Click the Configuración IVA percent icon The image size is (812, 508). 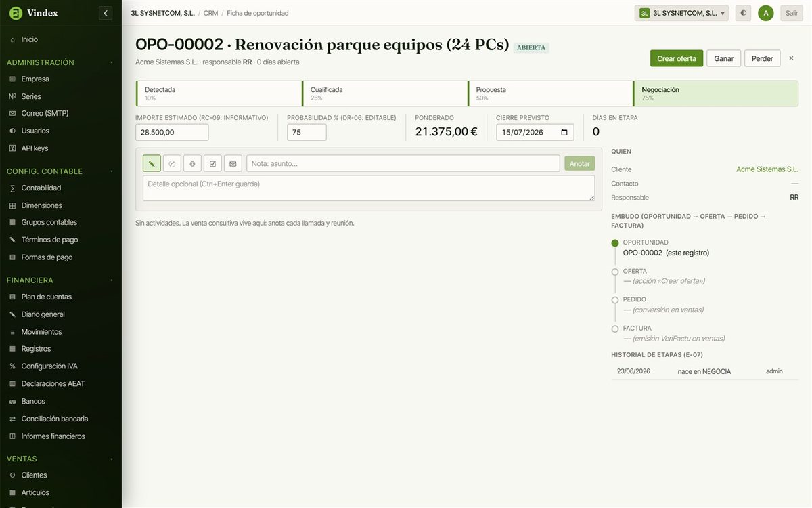coord(12,366)
